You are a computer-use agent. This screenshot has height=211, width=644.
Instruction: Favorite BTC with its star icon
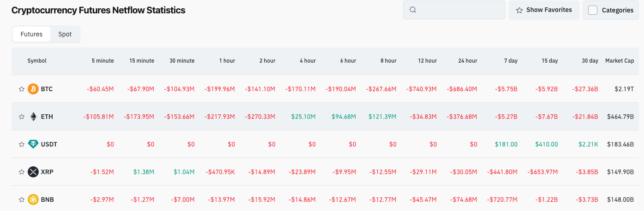(x=21, y=89)
